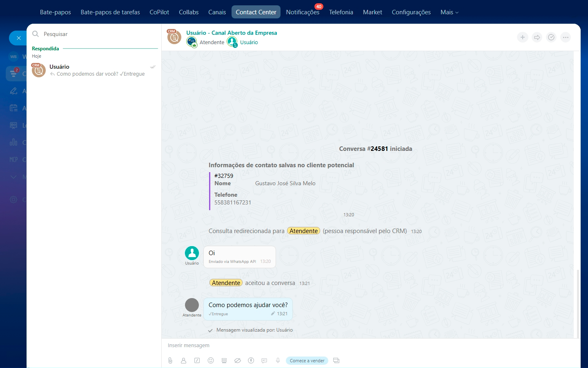This screenshot has height=368, width=588.
Task: Click the mention person icon in toolbar
Action: [183, 361]
